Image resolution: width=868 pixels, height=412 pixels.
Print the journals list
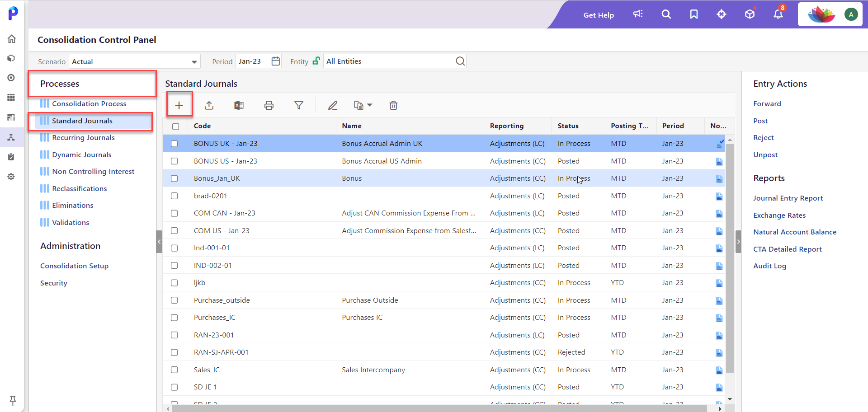(269, 105)
